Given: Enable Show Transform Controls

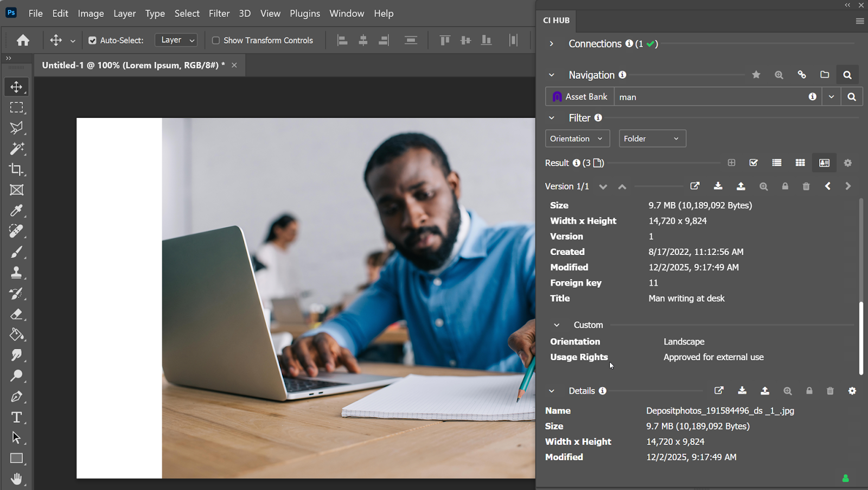Looking at the screenshot, I should coord(215,40).
